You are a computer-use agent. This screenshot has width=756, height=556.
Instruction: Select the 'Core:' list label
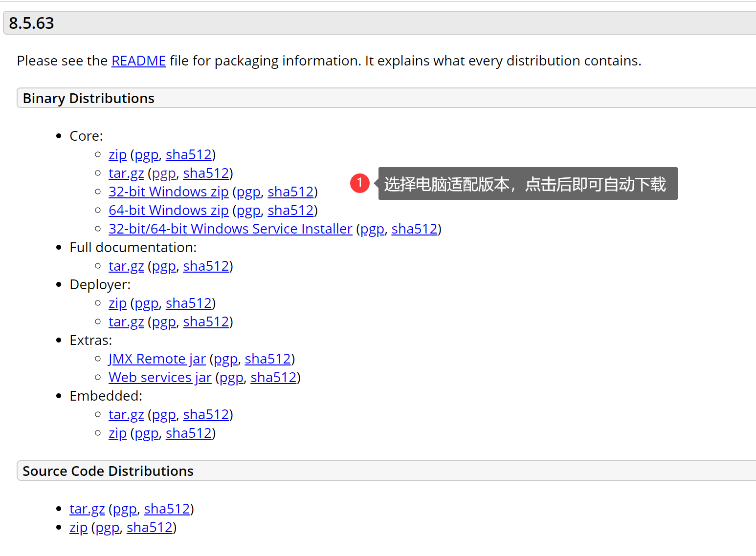[x=87, y=136]
